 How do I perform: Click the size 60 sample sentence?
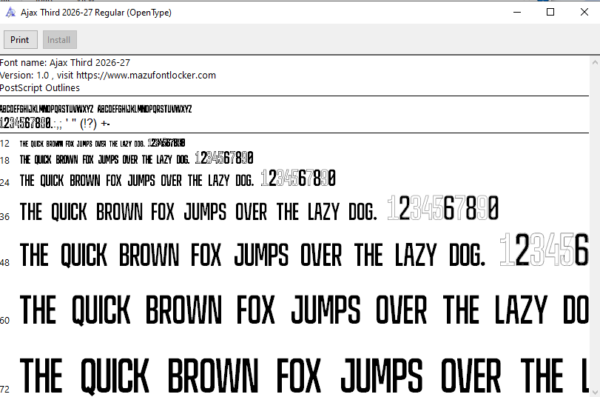click(304, 310)
